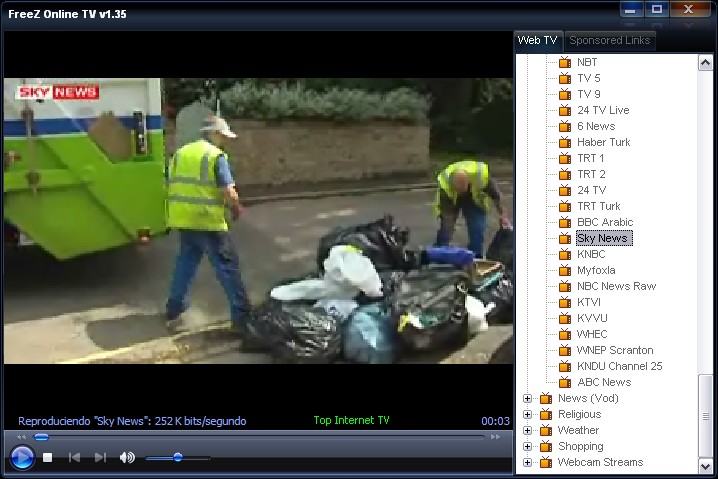This screenshot has width=718, height=479.
Task: Select the TV 9 channel
Action: 588,94
